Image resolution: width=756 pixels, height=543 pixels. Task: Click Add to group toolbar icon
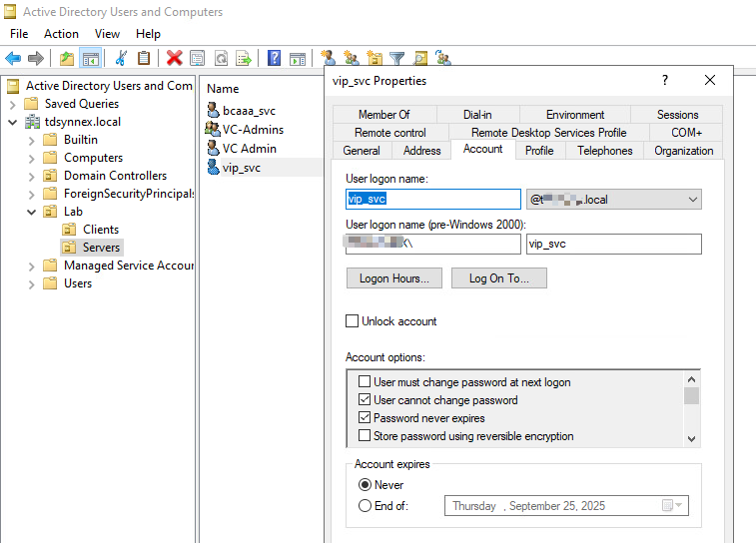442,57
